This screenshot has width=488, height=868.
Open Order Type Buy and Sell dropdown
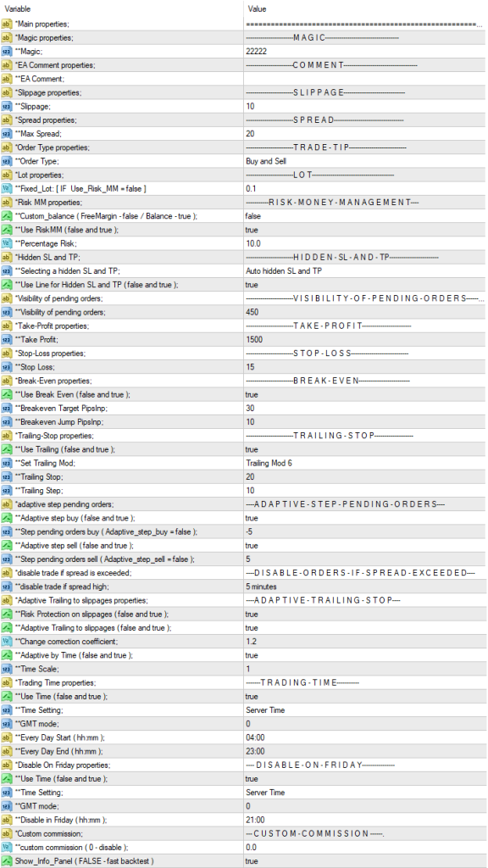[x=365, y=161]
